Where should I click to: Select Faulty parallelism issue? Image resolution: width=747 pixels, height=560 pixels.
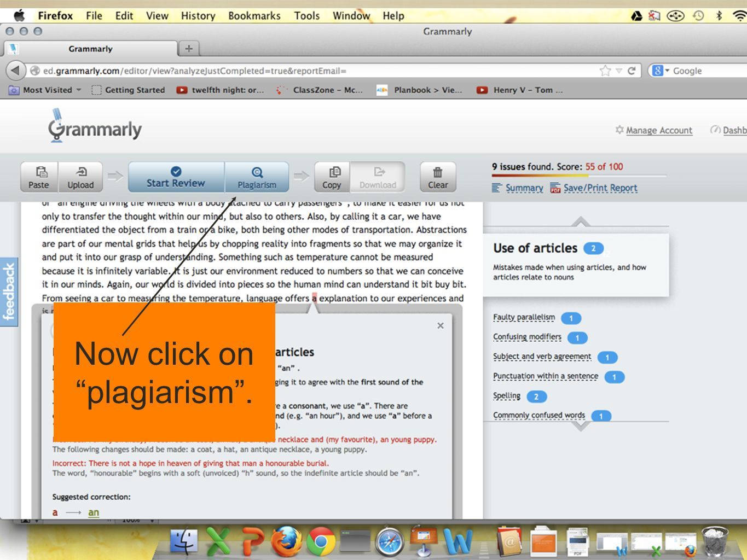(524, 317)
